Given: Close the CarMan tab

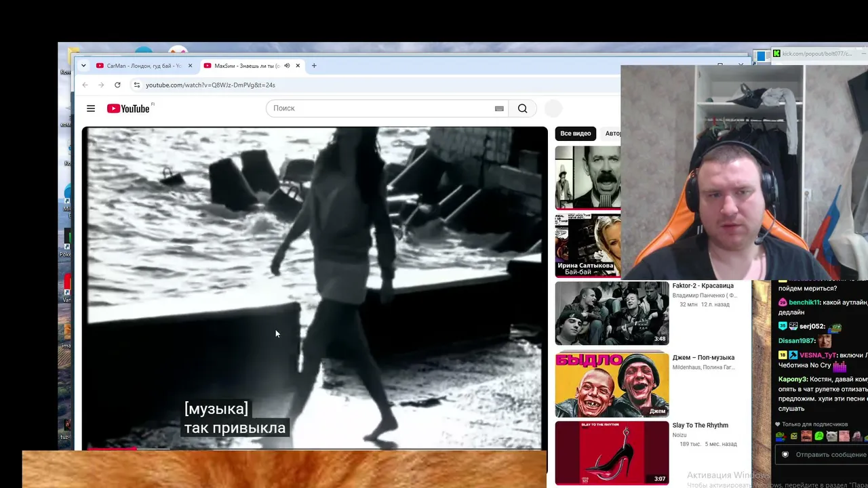Looking at the screenshot, I should coord(190,66).
